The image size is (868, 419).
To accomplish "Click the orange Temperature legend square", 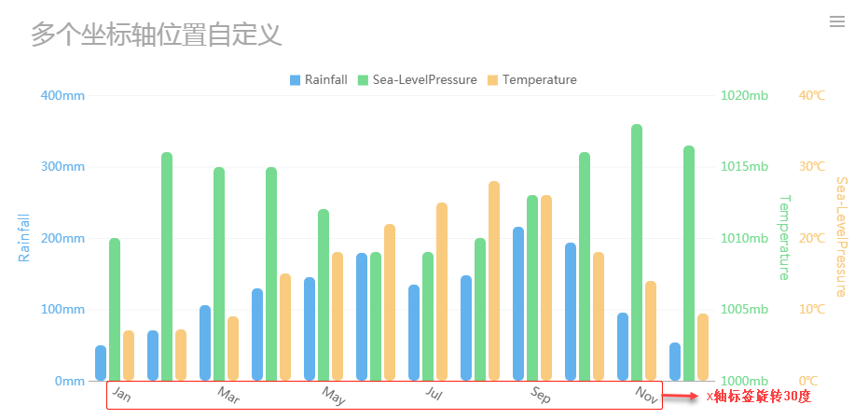I will click(493, 80).
